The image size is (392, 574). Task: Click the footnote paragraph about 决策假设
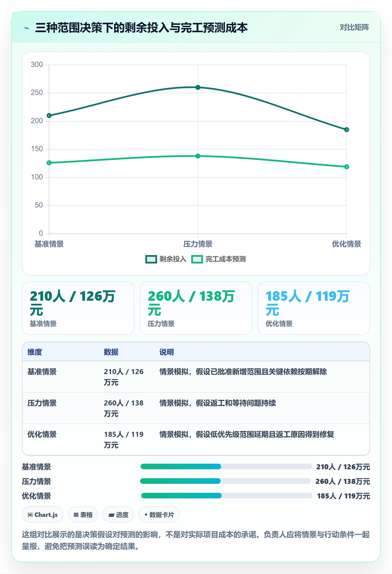[196, 540]
